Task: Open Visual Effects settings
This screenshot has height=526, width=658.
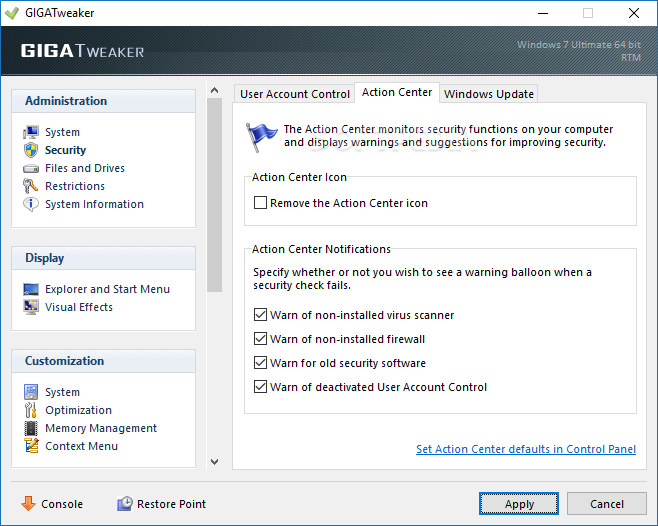Action: click(x=79, y=307)
